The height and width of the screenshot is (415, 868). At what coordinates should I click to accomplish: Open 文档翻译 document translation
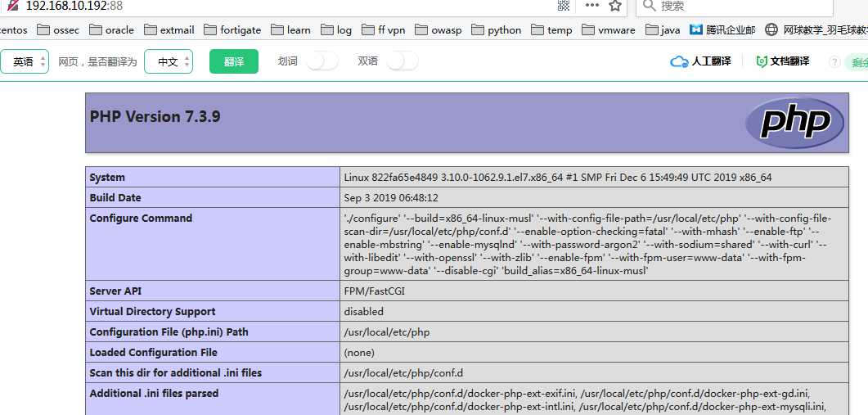click(x=783, y=61)
